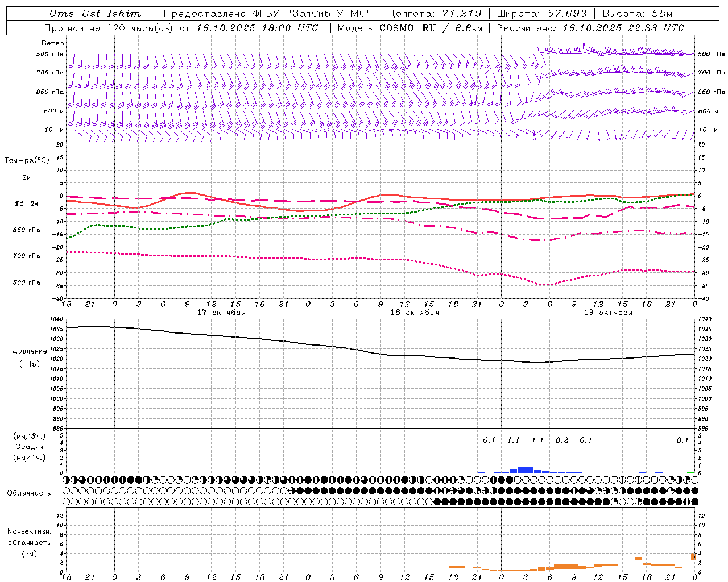Click the Осадки label
Image resolution: width=728 pixels, height=582 pixels.
tap(30, 447)
